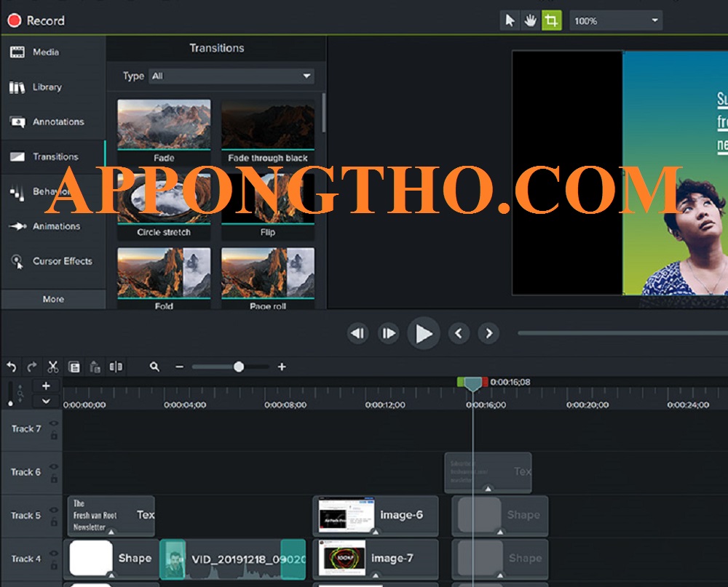Open the Library tab
Screen dimensions: 728x587
point(53,87)
